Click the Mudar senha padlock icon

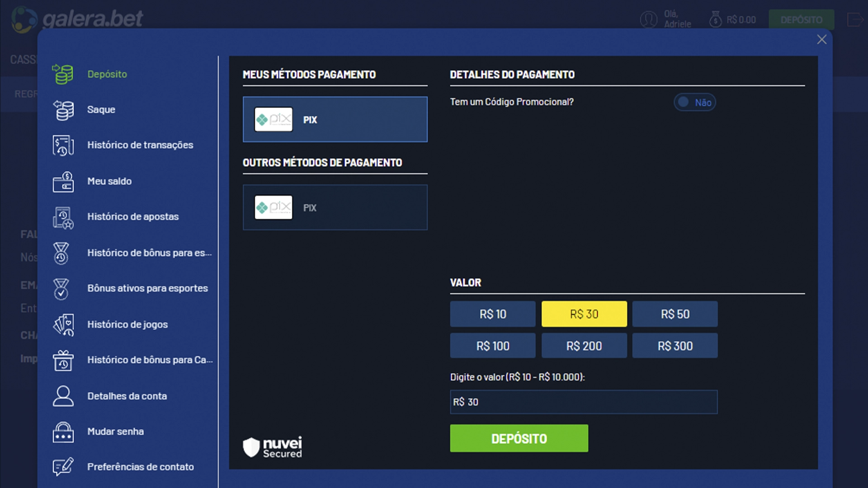point(63,432)
